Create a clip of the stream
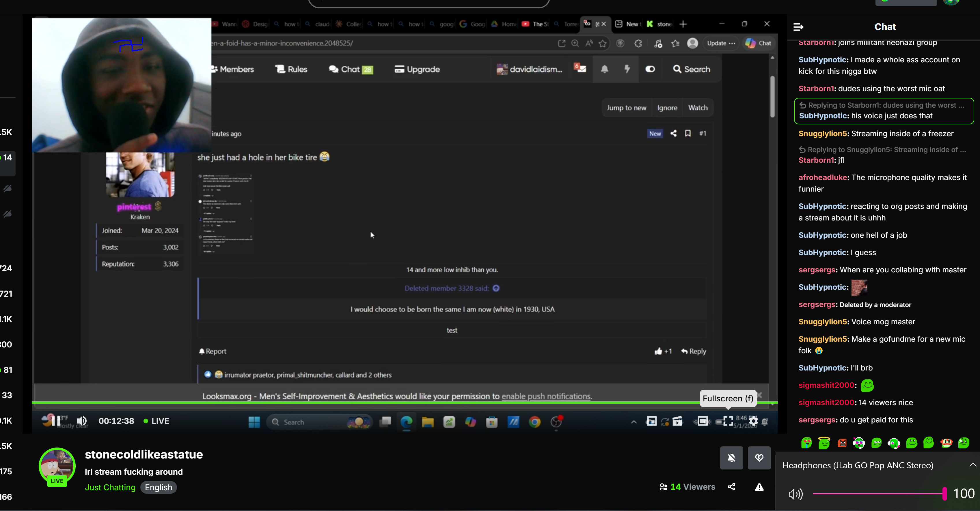 tap(677, 421)
